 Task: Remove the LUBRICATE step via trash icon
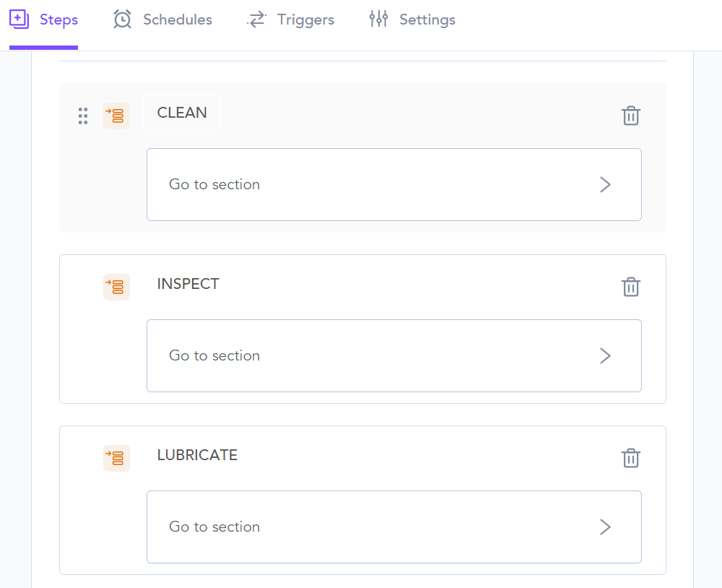tap(631, 458)
